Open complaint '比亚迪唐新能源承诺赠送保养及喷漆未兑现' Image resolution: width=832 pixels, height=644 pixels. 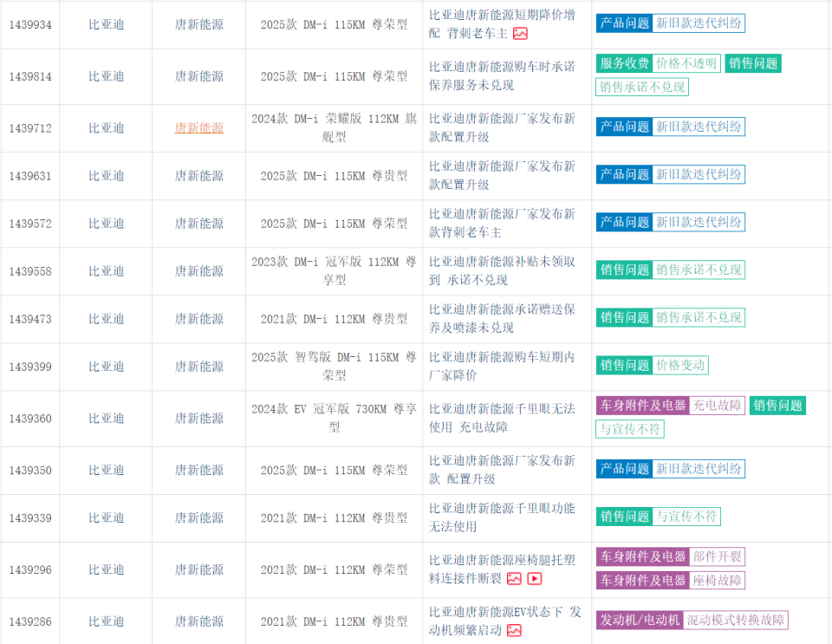(502, 319)
